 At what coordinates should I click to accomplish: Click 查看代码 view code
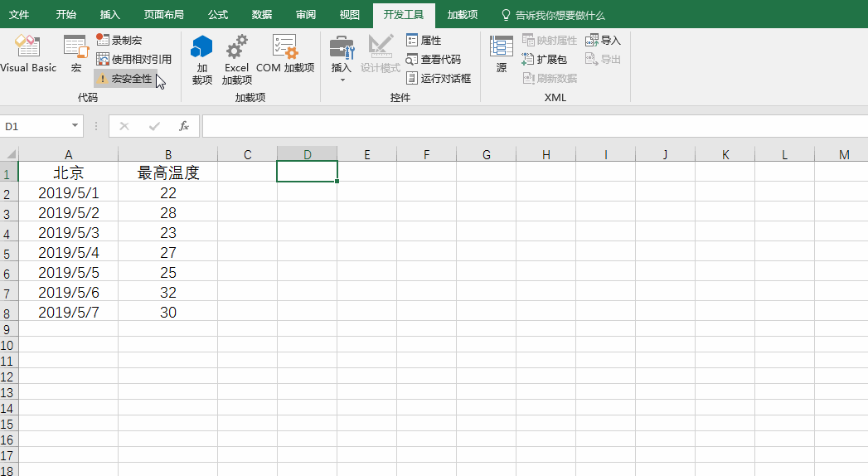click(x=433, y=59)
